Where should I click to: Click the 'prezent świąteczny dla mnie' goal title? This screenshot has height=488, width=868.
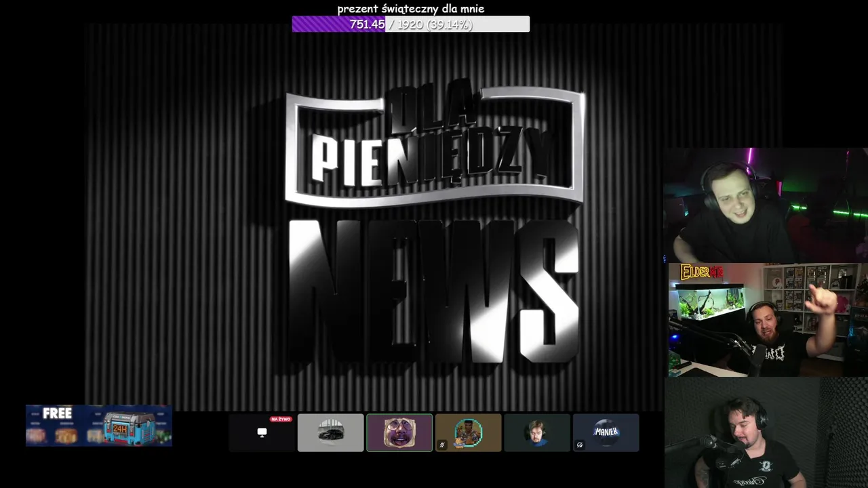(x=411, y=9)
